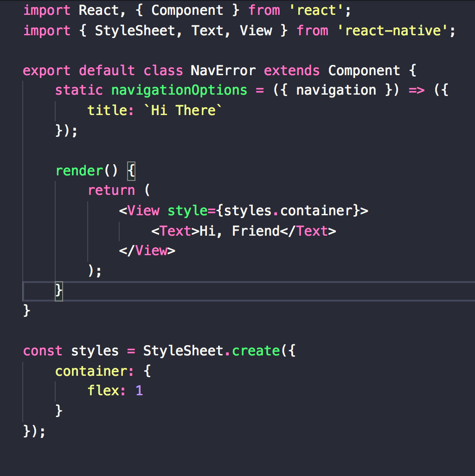This screenshot has height=476, width=475.
Task: Click the 'react-native' module string
Action: [x=392, y=31]
